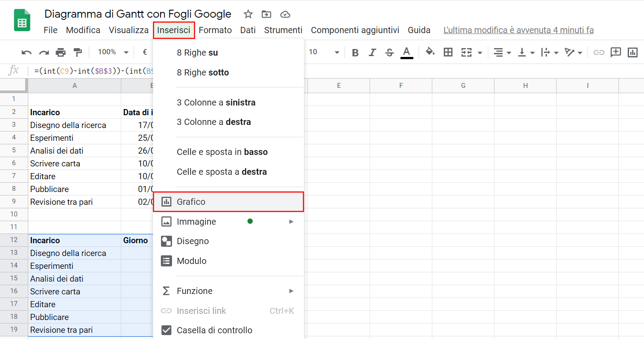Click the insert chart toolbar icon

pyautogui.click(x=633, y=53)
